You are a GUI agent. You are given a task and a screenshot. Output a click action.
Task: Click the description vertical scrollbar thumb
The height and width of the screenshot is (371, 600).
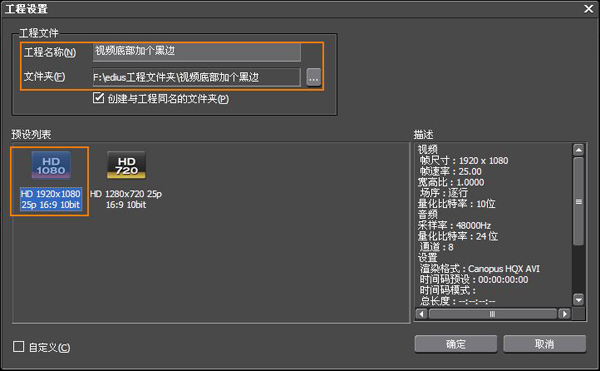pyautogui.click(x=579, y=201)
